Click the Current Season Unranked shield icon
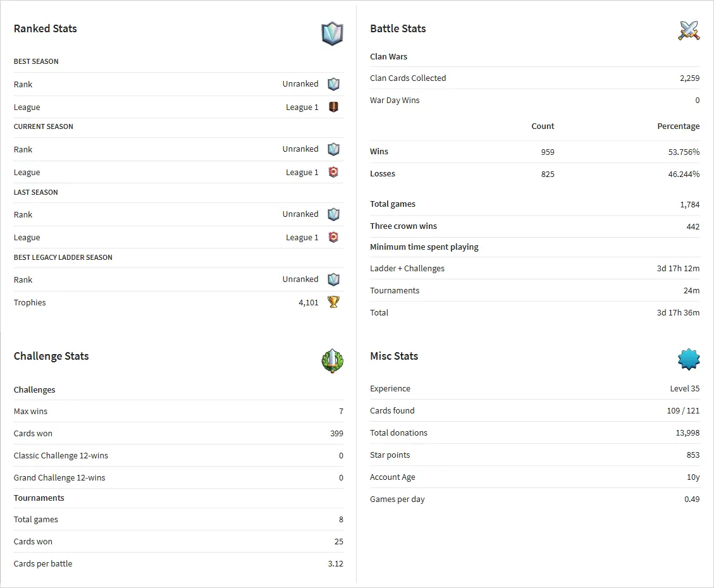This screenshot has height=588, width=714. [x=333, y=149]
